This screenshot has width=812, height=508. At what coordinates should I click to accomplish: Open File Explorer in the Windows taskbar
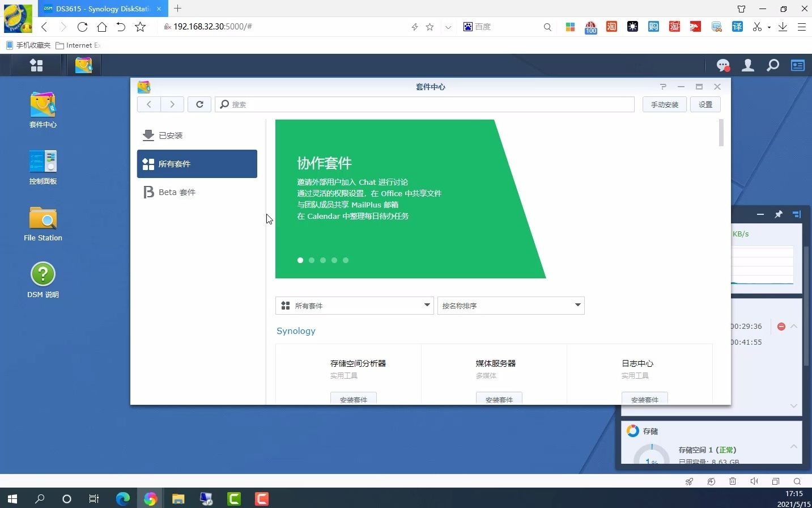[178, 499]
